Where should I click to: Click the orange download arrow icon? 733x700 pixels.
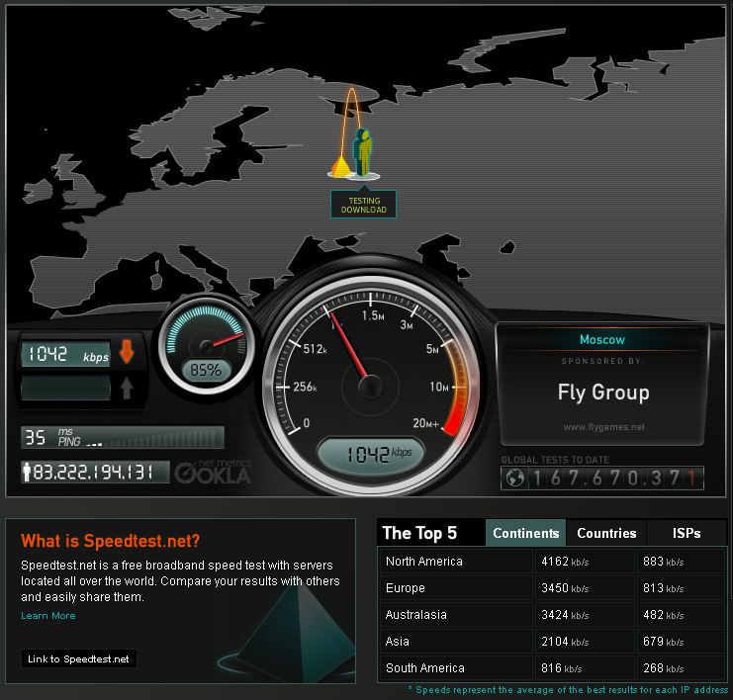pyautogui.click(x=127, y=351)
